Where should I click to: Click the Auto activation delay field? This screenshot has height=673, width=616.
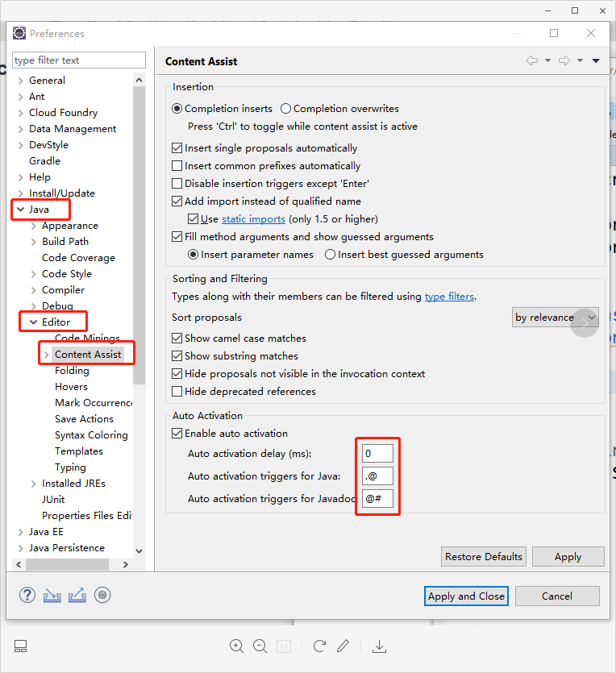[x=378, y=454]
